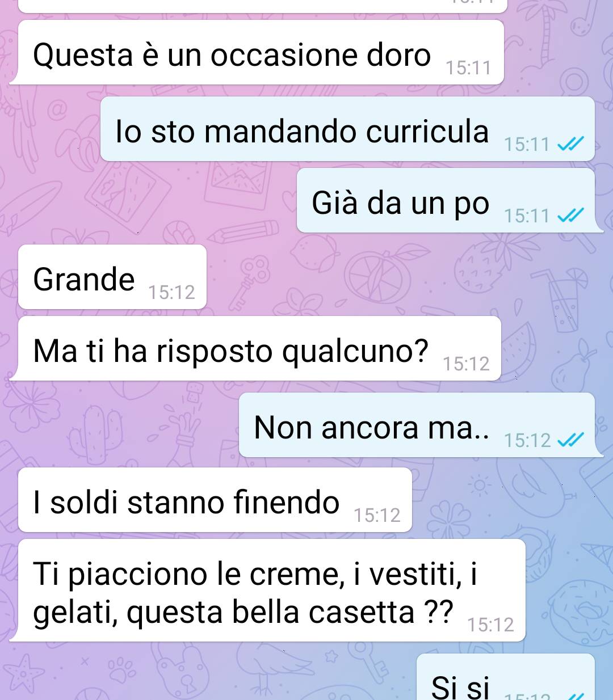
Task: Tap the 'Si si' message bubble
Action: coord(505,677)
